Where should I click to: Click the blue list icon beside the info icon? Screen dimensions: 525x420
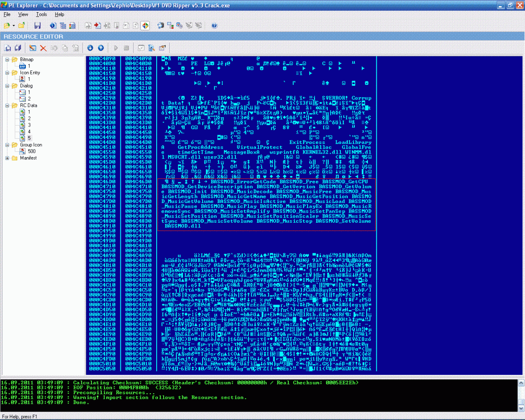pos(63,25)
